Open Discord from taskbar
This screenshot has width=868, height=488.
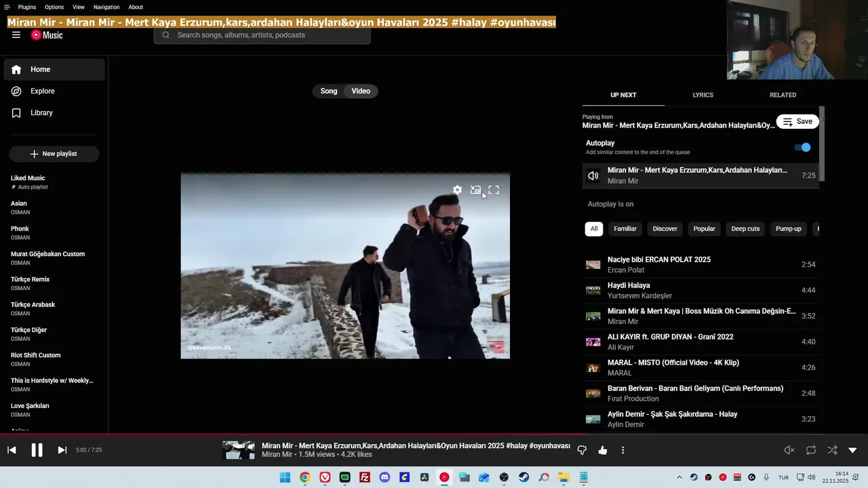point(384,477)
